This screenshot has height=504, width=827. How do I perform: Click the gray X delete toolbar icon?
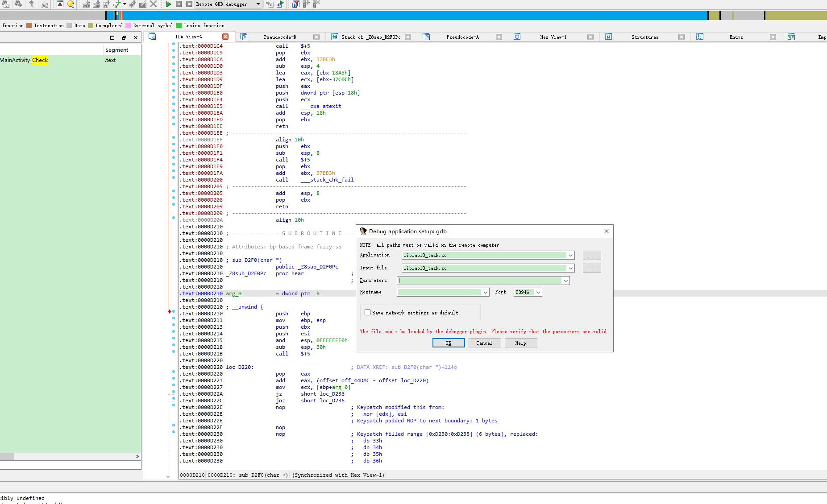click(153, 4)
